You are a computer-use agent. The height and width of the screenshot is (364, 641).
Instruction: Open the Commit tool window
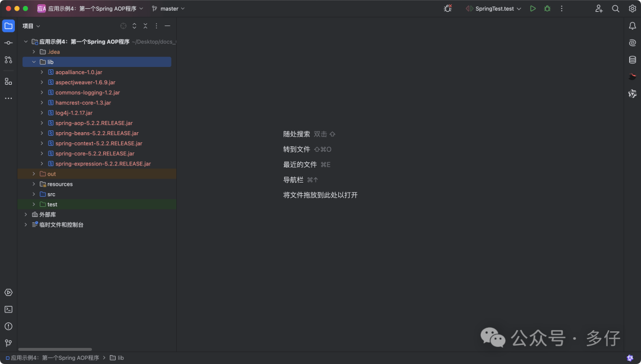[x=8, y=43]
